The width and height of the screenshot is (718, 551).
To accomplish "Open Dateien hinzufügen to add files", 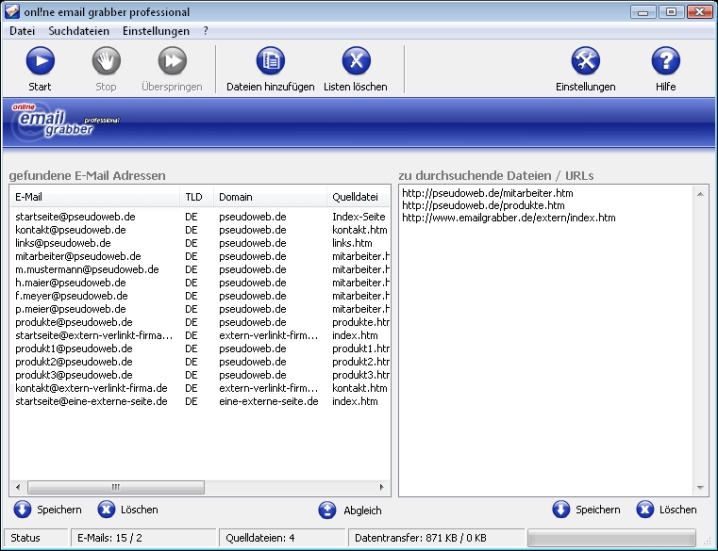I will tap(270, 62).
